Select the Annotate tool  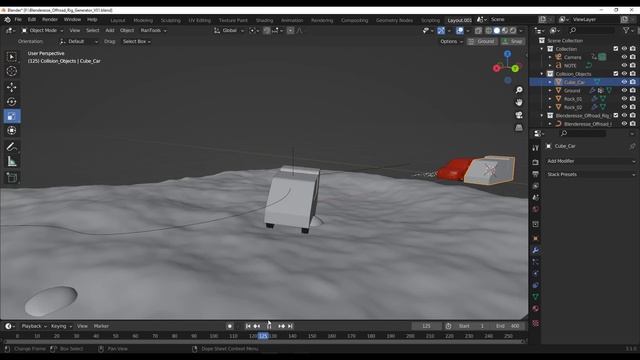click(11, 147)
